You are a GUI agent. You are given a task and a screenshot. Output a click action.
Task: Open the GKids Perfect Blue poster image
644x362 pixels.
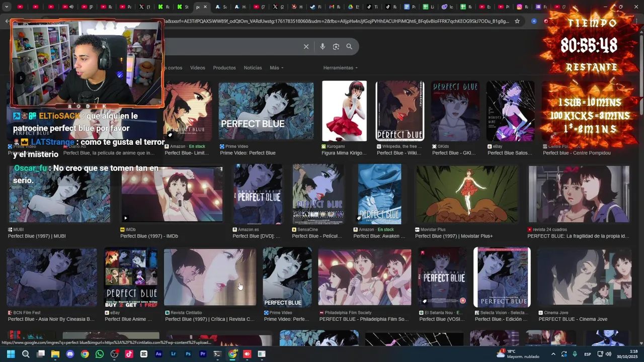point(455,111)
